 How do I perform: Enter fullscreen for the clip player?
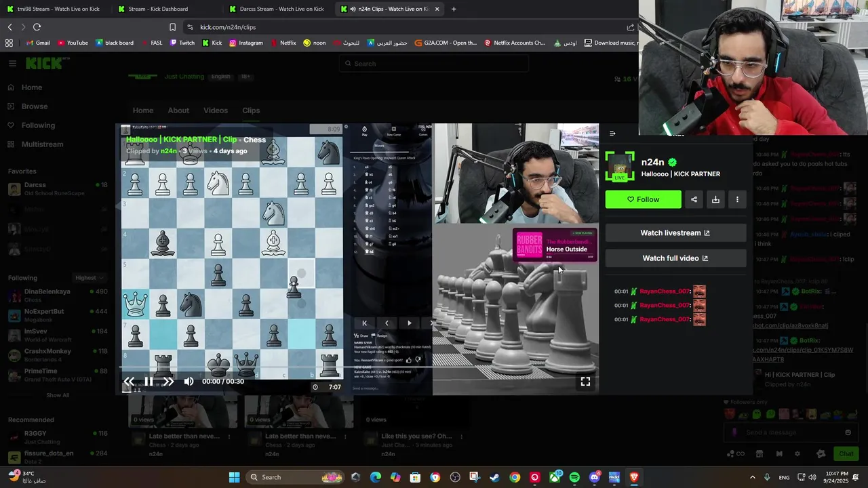pyautogui.click(x=585, y=382)
